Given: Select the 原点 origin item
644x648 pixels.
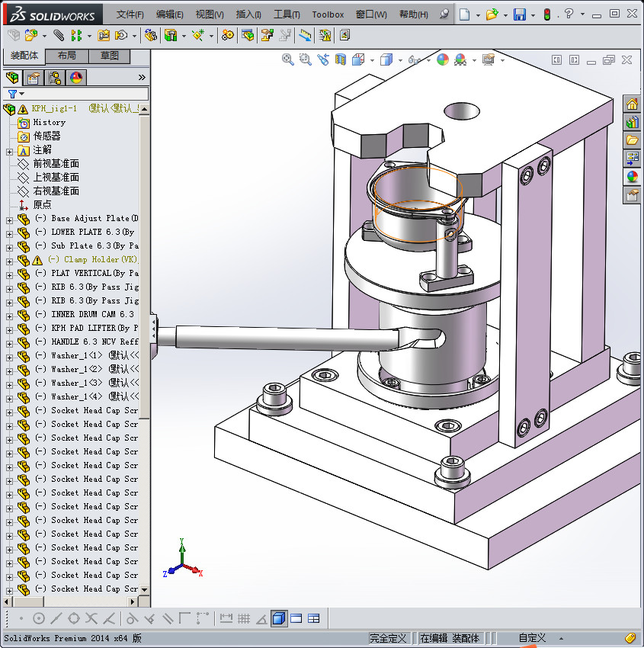Looking at the screenshot, I should pyautogui.click(x=42, y=204).
